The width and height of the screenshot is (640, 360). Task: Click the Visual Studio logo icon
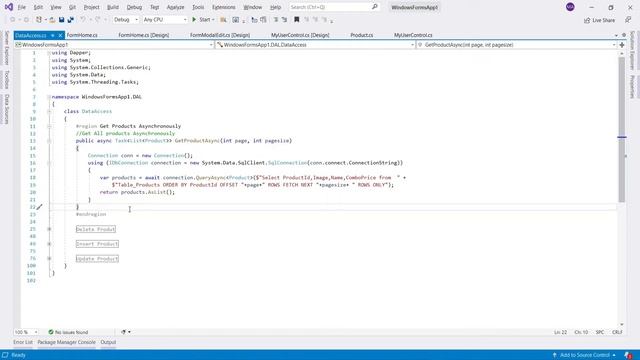pos(9,7)
